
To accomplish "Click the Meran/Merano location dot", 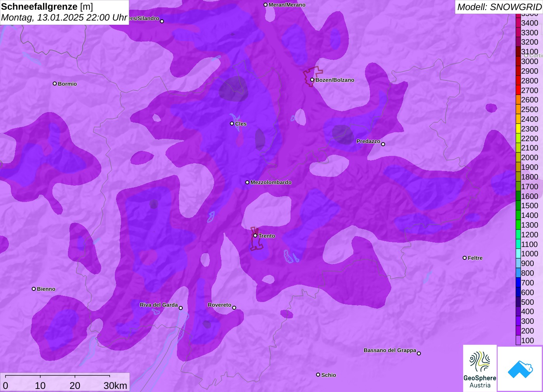I will click(266, 5).
